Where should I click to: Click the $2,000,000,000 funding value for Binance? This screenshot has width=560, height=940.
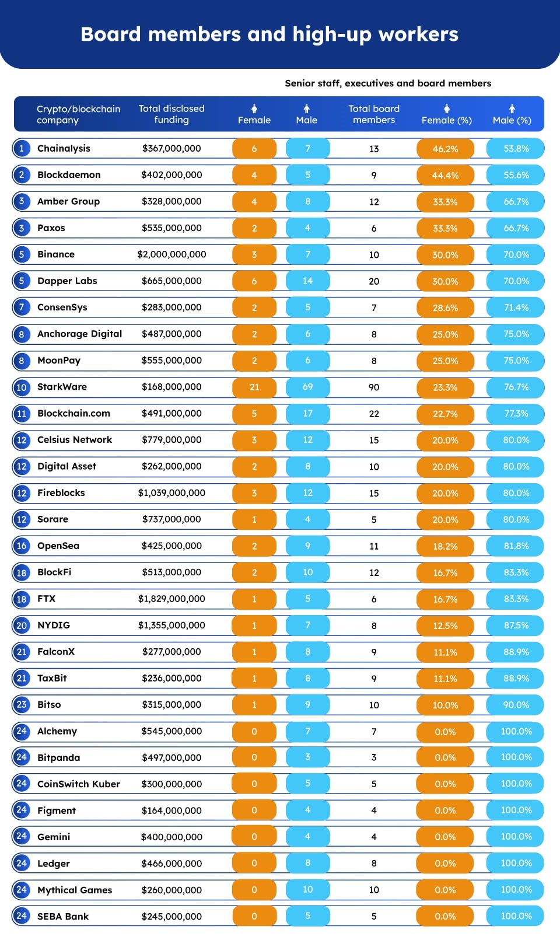point(171,254)
